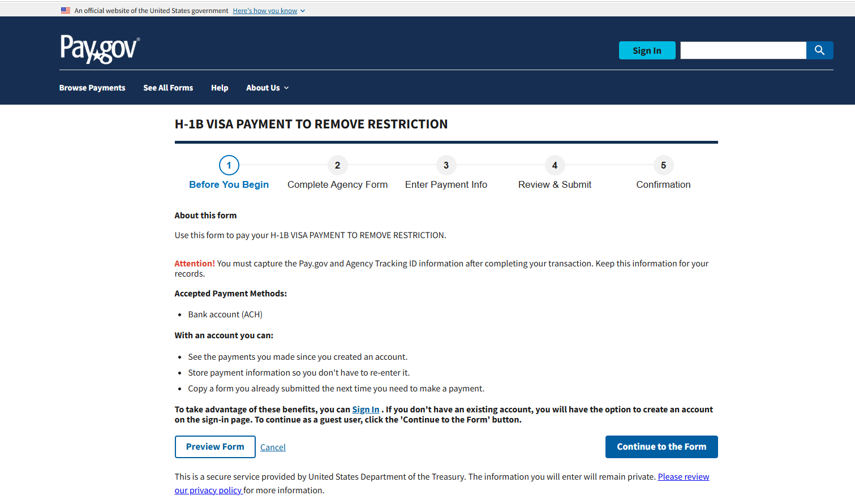
Task: Go to See All Forms
Action: pos(168,88)
